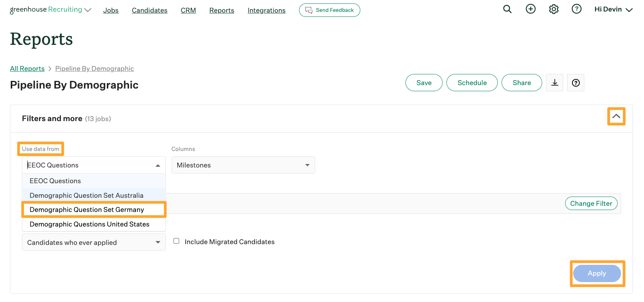The width and height of the screenshot is (644, 302).
Task: Click the Share button
Action: pyautogui.click(x=522, y=83)
